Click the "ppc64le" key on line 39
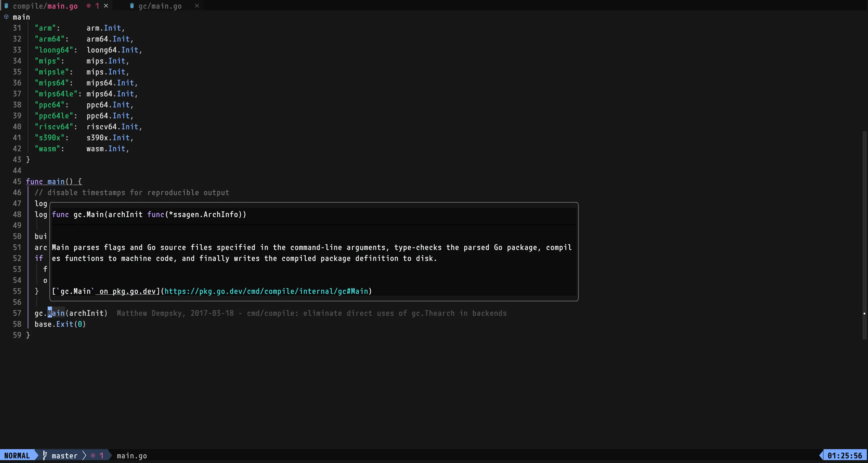Image resolution: width=868 pixels, height=463 pixels. pyautogui.click(x=54, y=115)
